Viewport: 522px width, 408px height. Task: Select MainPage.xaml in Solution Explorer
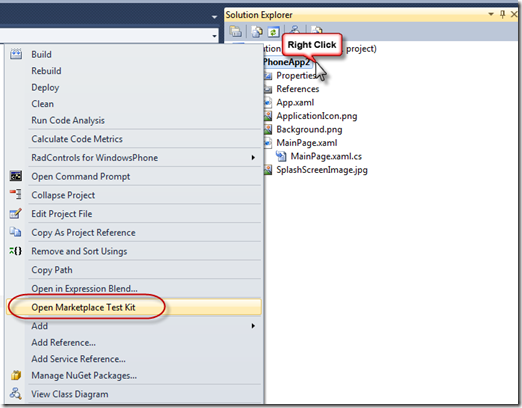pyautogui.click(x=307, y=143)
